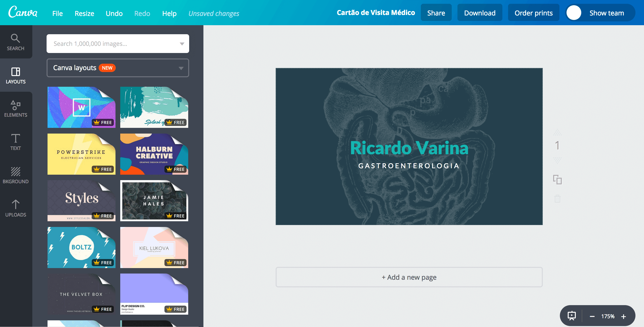Click Undo in top bar
Image resolution: width=644 pixels, height=327 pixels.
[114, 13]
